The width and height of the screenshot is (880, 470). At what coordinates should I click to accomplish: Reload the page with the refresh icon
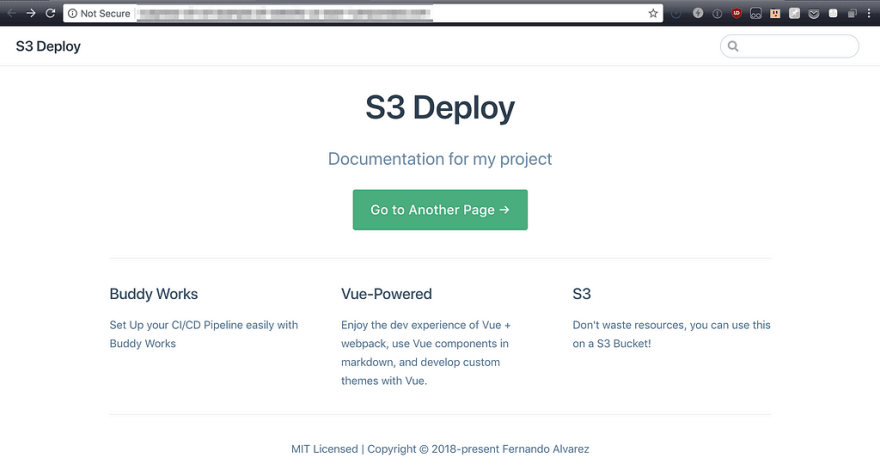point(51,13)
